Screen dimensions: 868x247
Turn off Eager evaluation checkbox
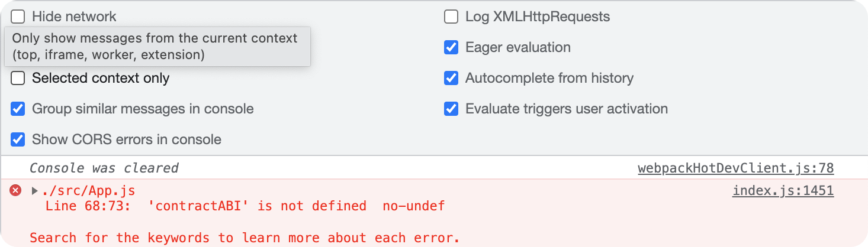(451, 47)
